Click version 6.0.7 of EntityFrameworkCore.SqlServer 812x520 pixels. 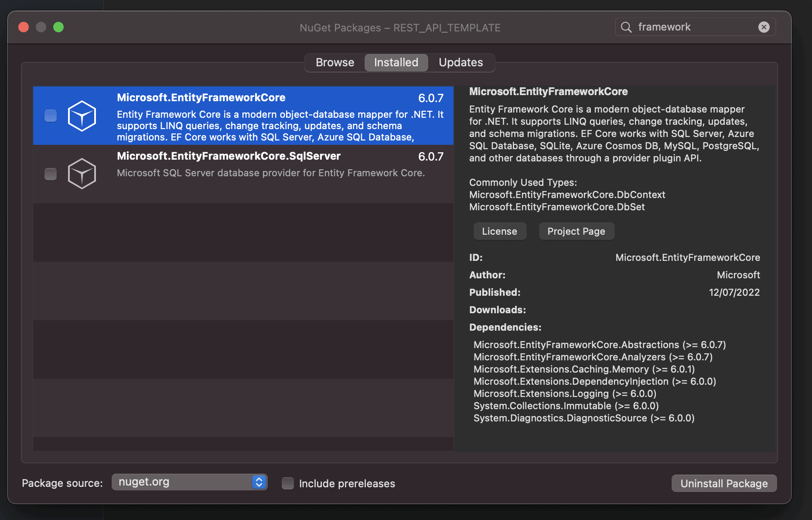tap(431, 157)
